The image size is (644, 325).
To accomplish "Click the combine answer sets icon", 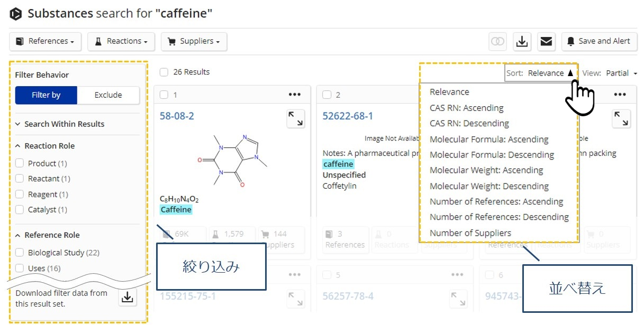I will pyautogui.click(x=497, y=41).
